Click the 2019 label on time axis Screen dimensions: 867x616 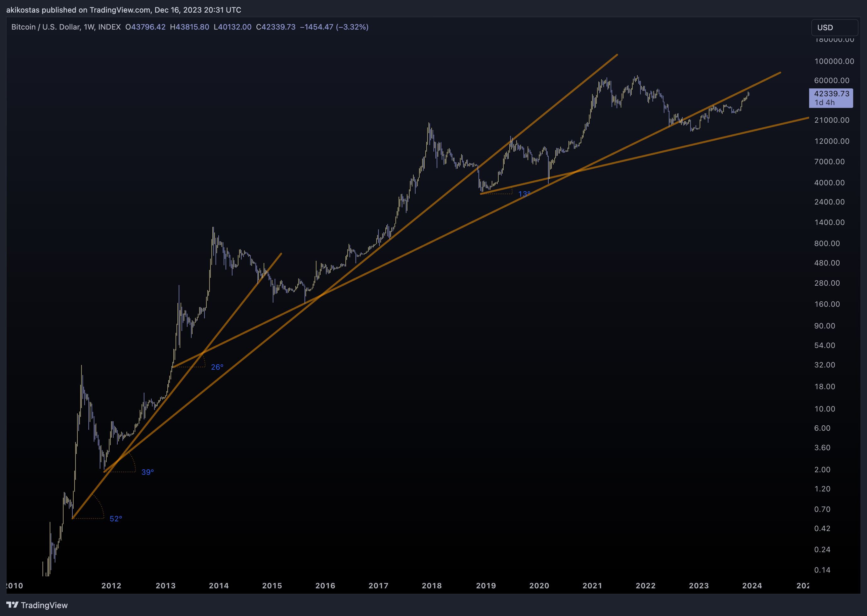point(486,585)
